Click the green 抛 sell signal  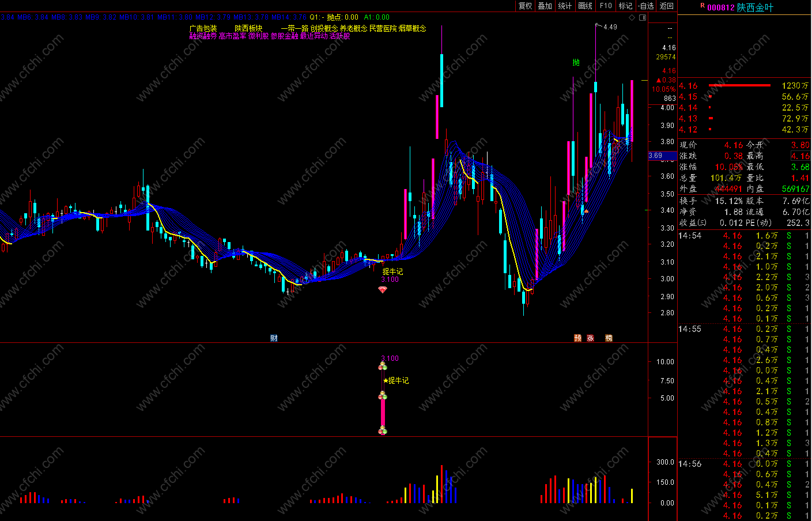click(x=576, y=62)
